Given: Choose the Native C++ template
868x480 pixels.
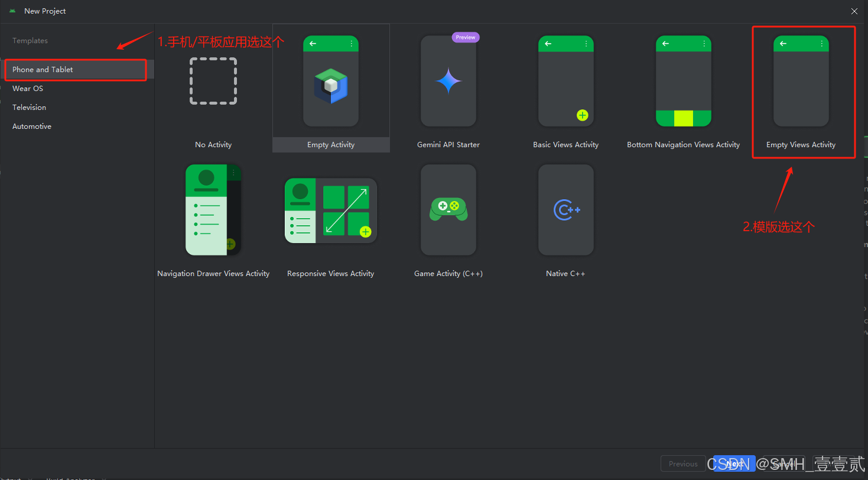Looking at the screenshot, I should 566,218.
